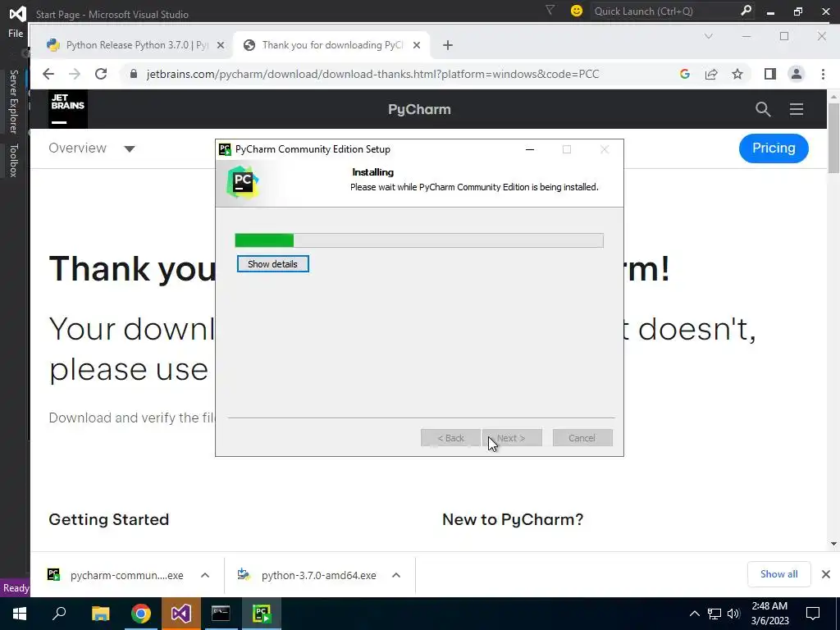Open File Explorer from taskbar
This screenshot has height=630, width=840.
tap(100, 614)
